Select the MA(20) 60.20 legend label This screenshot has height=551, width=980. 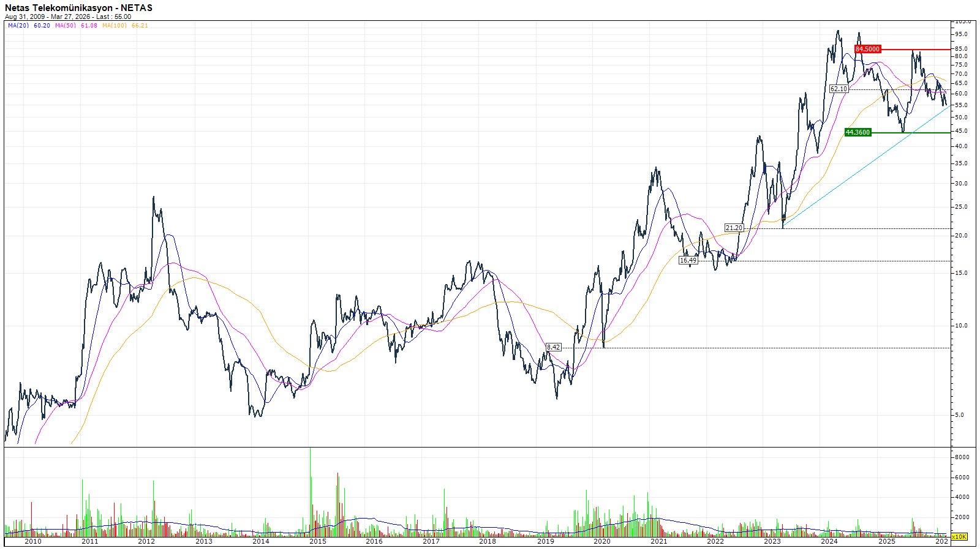29,26
